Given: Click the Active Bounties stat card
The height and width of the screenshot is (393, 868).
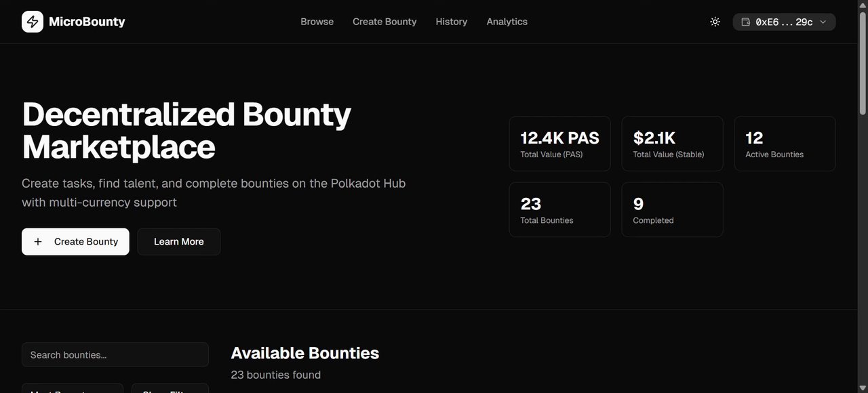Looking at the screenshot, I should click(x=785, y=144).
